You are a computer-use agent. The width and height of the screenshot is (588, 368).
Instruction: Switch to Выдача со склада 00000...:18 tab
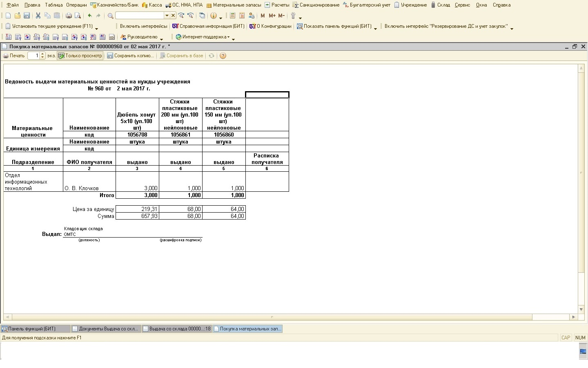[x=176, y=329]
